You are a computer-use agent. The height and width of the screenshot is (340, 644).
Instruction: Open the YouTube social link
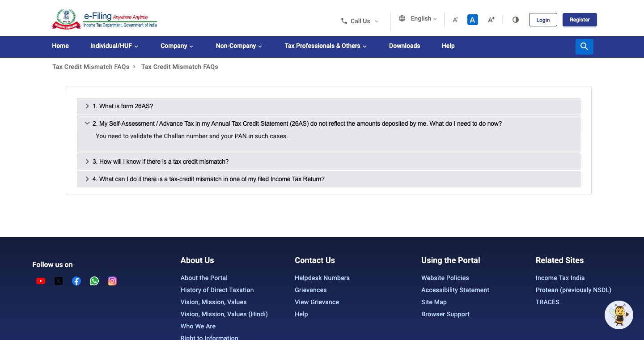point(41,281)
